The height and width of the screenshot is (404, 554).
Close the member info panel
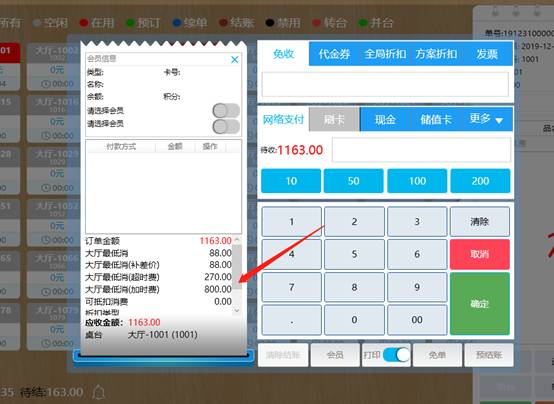(234, 59)
